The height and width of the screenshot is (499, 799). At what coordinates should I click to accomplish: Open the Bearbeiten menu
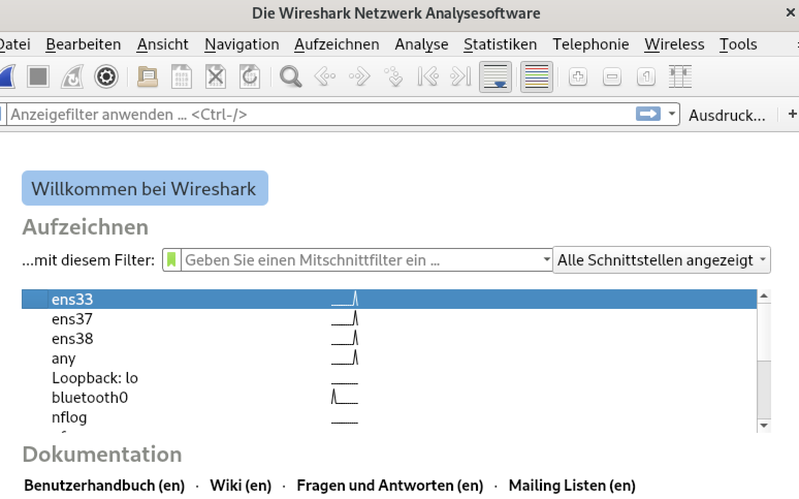(x=84, y=44)
